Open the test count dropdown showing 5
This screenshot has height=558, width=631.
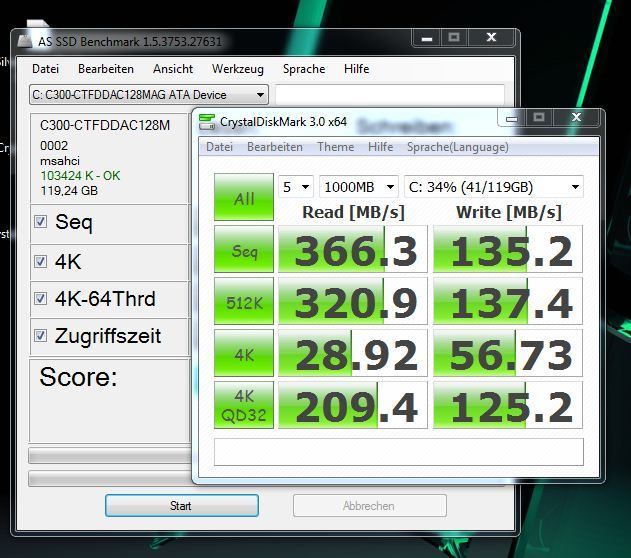296,187
